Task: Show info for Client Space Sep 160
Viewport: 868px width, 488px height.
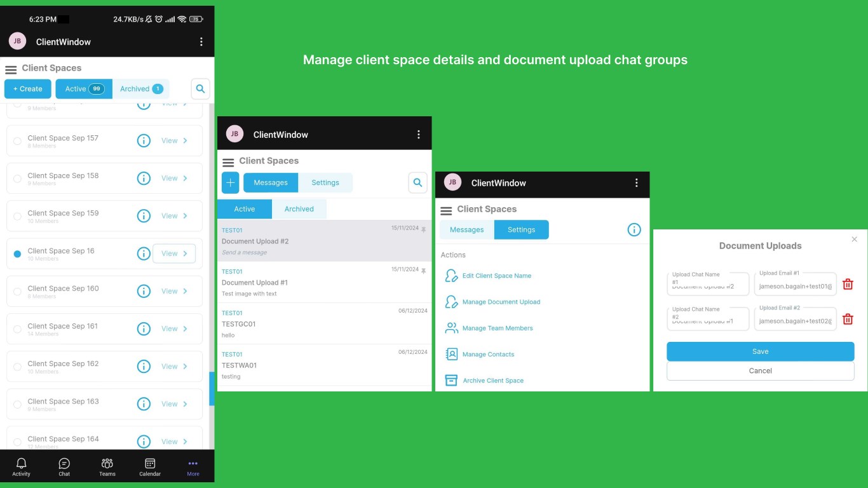Action: [144, 291]
